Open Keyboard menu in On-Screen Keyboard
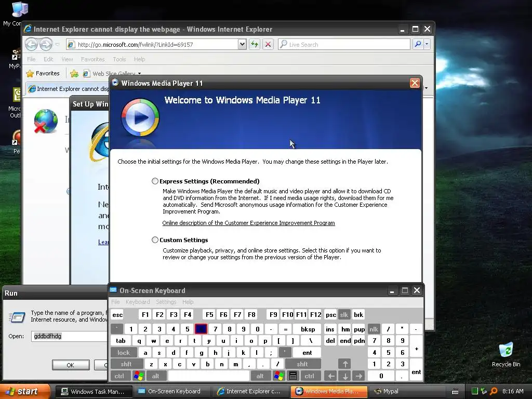The width and height of the screenshot is (532, 399). [137, 302]
